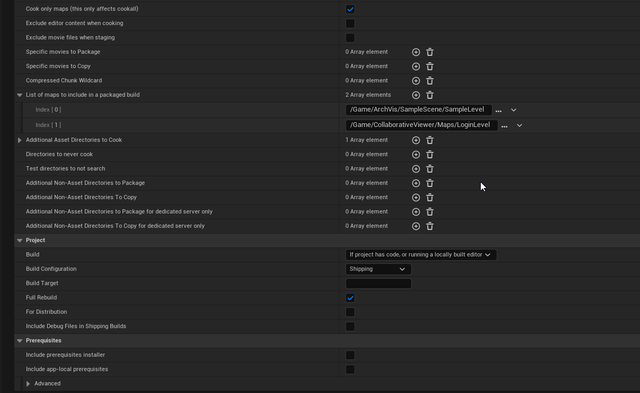Add element to Non-Asset Directories To Copy
The image size is (640, 393).
coord(416,197)
